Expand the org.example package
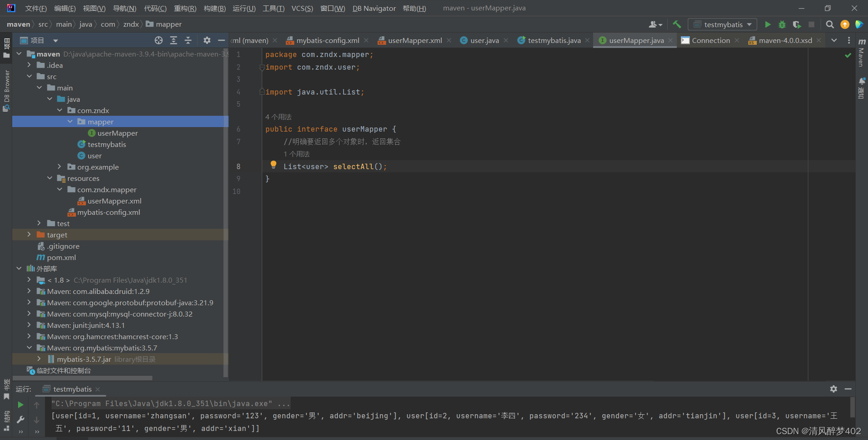This screenshot has width=868, height=440. coord(60,167)
